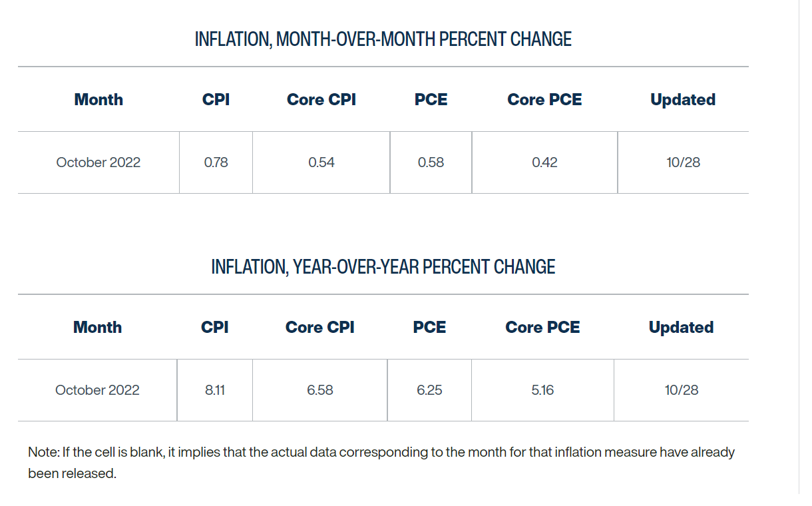Screen dimensions: 812x506
Task: Click the month-over-month percent change table title
Action: pos(383,39)
